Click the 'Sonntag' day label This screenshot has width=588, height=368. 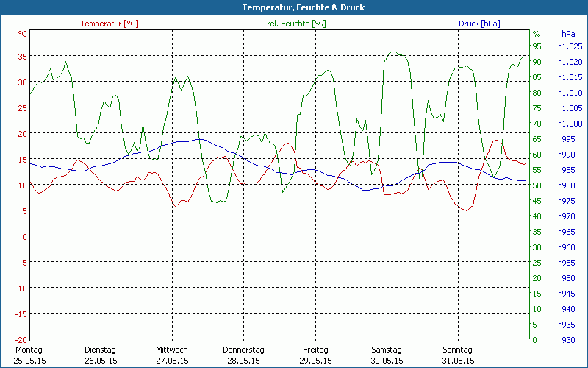click(x=457, y=350)
